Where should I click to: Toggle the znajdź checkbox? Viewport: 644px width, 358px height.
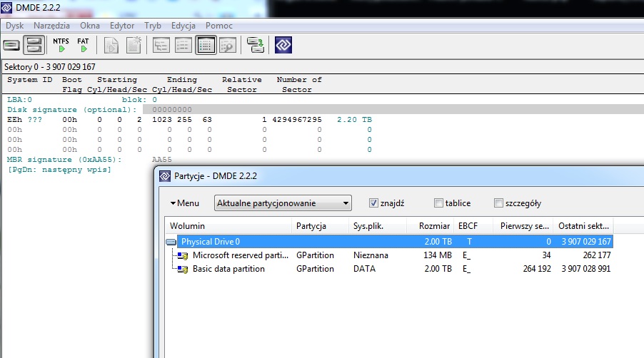click(x=373, y=203)
